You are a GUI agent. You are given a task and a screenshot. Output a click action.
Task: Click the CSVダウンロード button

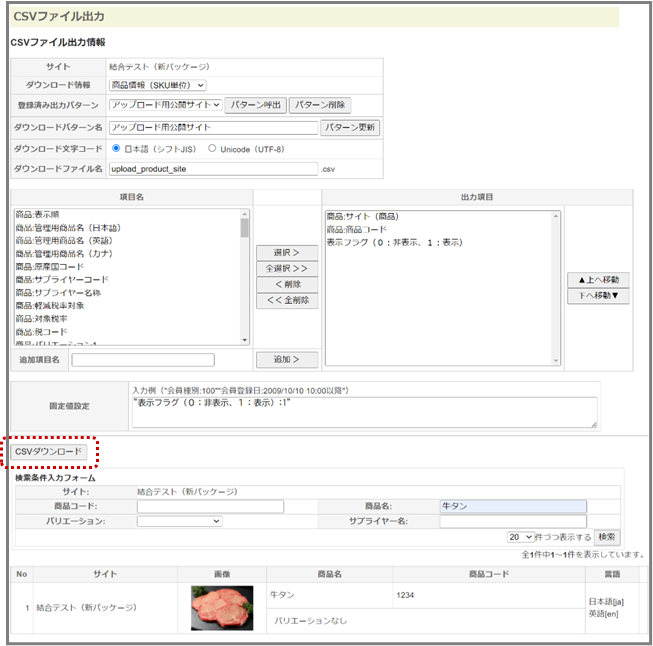pyautogui.click(x=50, y=453)
